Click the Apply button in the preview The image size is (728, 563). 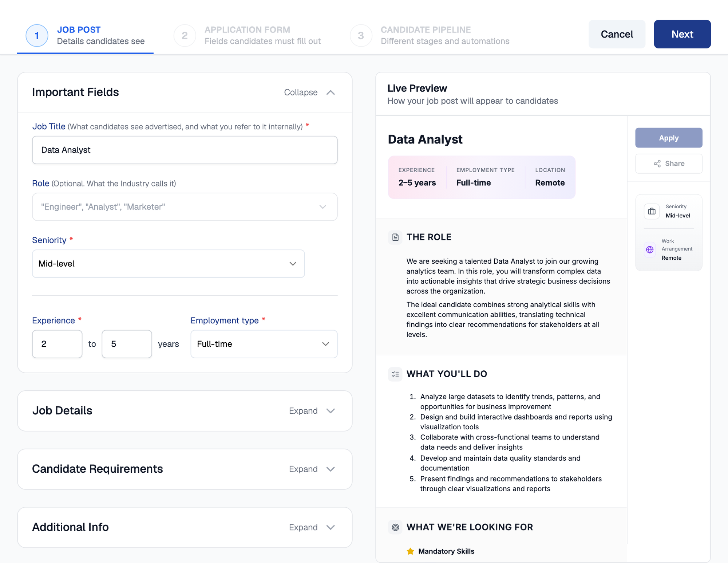(669, 138)
